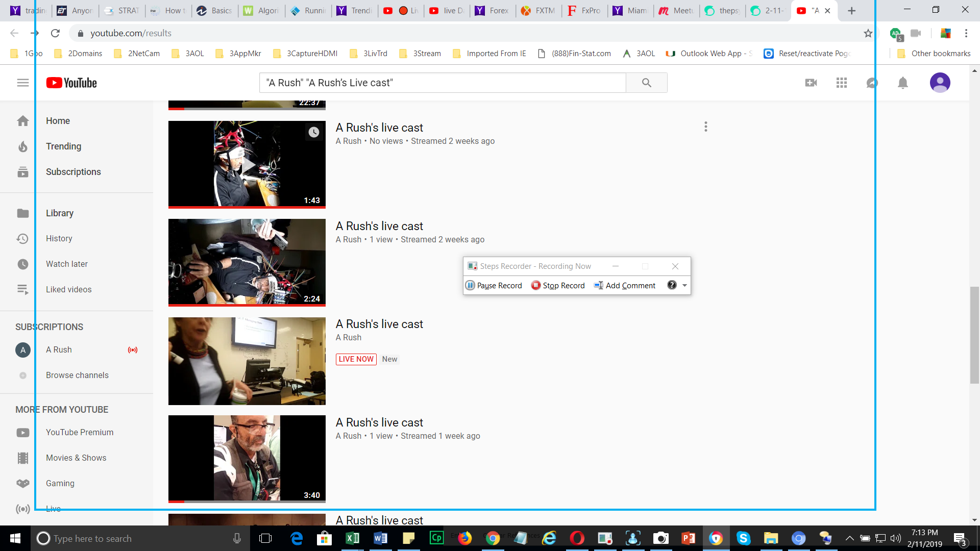
Task: Reload the page with the refresh icon
Action: click(55, 33)
